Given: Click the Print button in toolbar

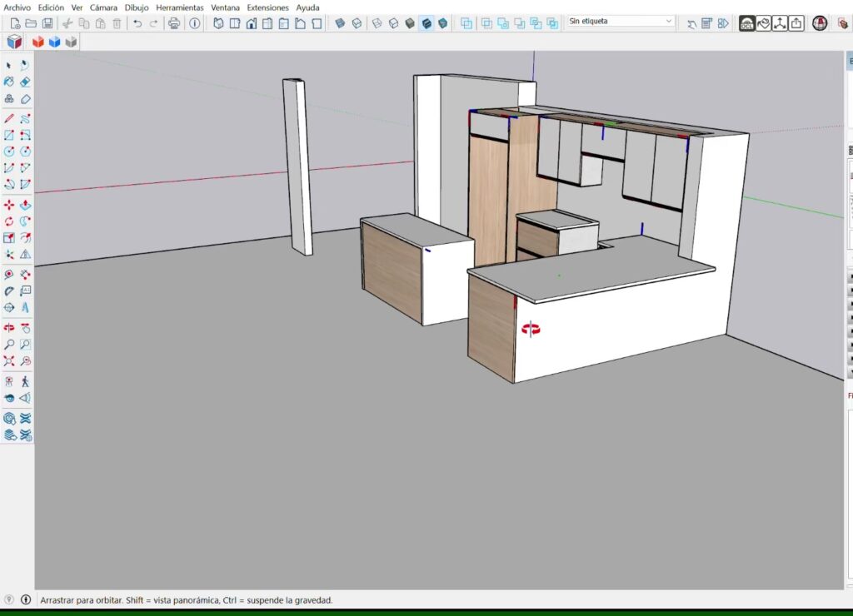Looking at the screenshot, I should [174, 23].
